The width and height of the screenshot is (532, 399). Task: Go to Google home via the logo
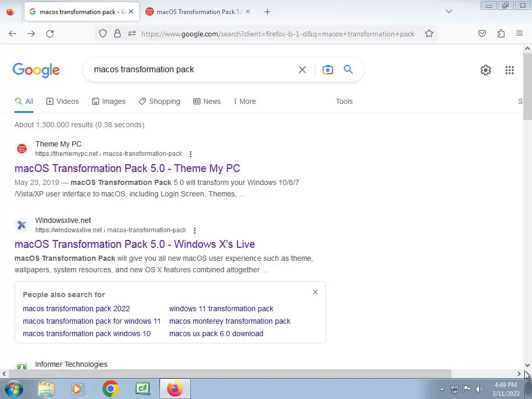pos(36,70)
